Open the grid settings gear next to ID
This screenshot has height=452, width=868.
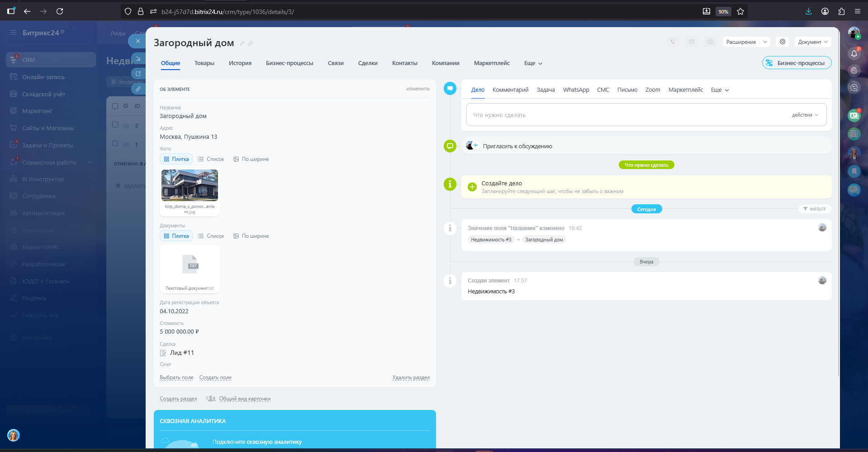tap(126, 106)
